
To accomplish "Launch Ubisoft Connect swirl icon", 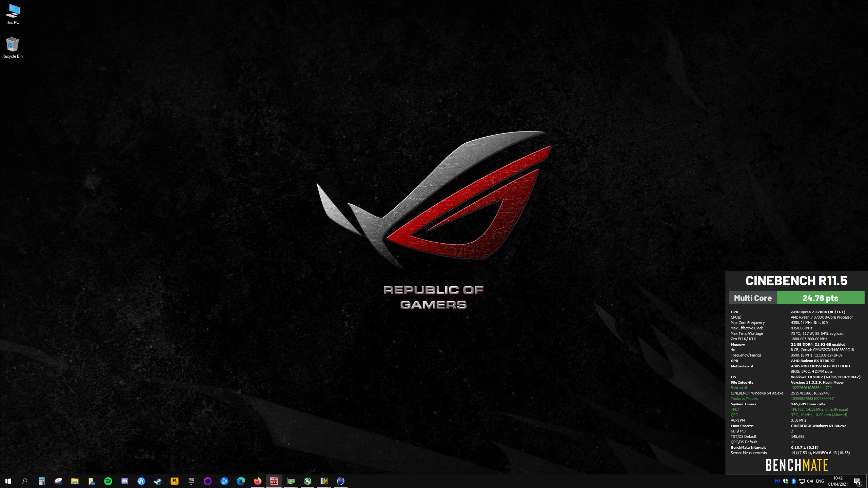I will (x=141, y=481).
